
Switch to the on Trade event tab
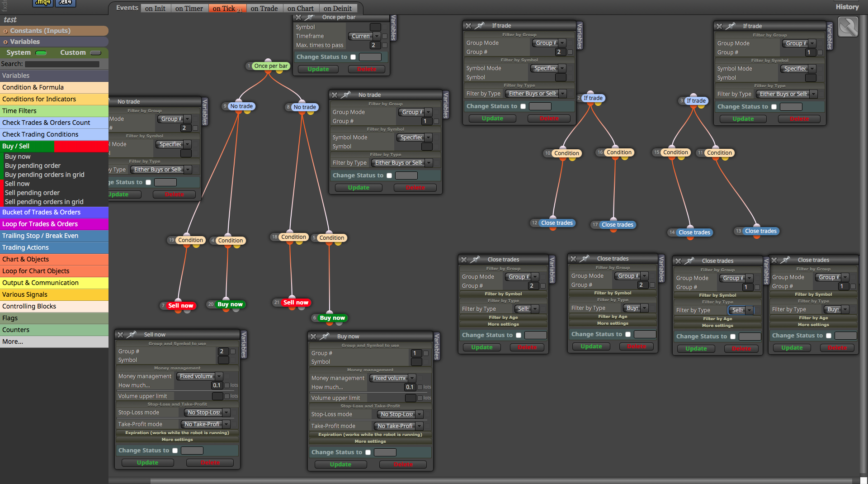click(264, 9)
